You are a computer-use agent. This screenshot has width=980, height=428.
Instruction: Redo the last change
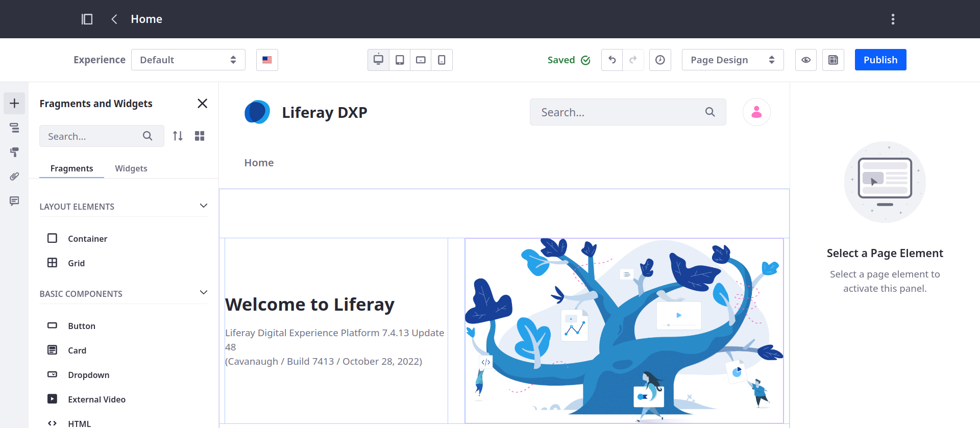click(x=633, y=60)
